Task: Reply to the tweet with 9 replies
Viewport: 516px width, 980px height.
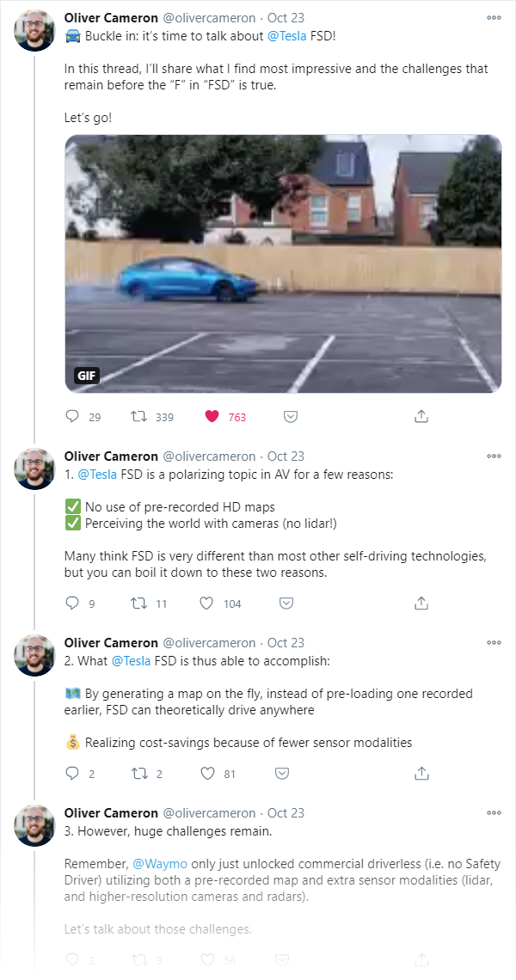Action: click(x=72, y=603)
